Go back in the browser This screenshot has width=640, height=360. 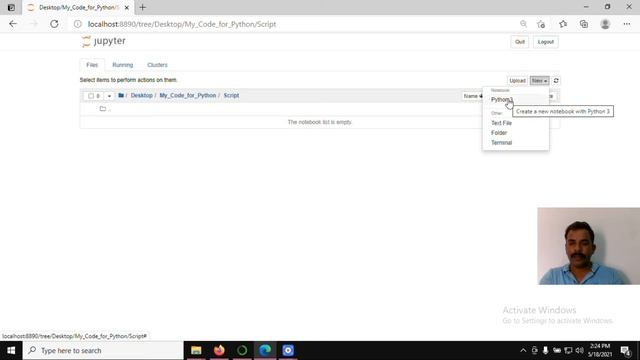(13, 24)
